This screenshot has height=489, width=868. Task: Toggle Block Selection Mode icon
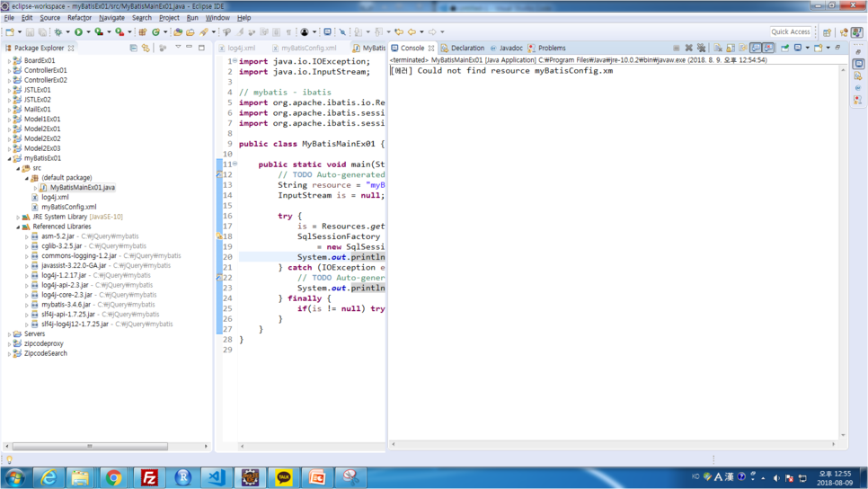pos(276,32)
